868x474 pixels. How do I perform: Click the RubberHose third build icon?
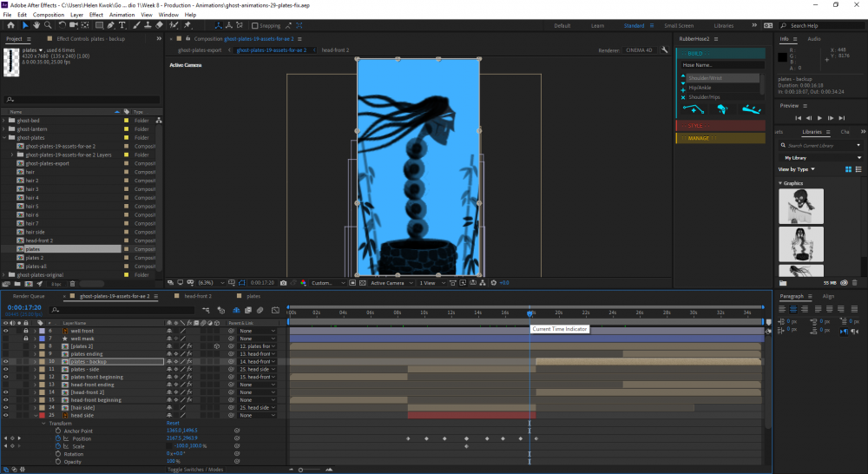(x=751, y=109)
